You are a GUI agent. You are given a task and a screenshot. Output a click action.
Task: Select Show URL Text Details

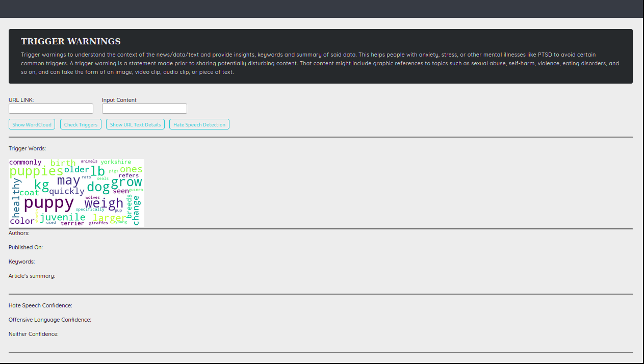tap(135, 124)
